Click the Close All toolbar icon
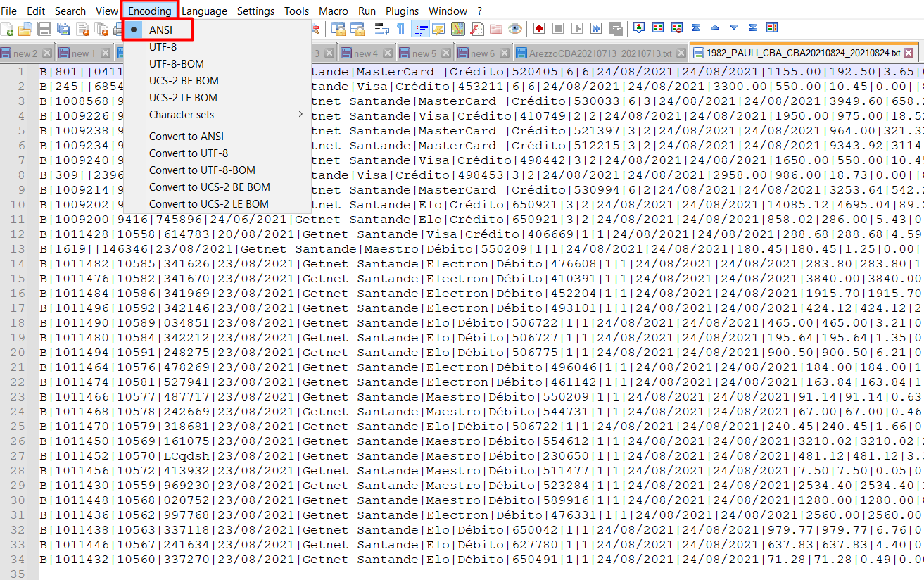924x580 pixels. pyautogui.click(x=101, y=29)
